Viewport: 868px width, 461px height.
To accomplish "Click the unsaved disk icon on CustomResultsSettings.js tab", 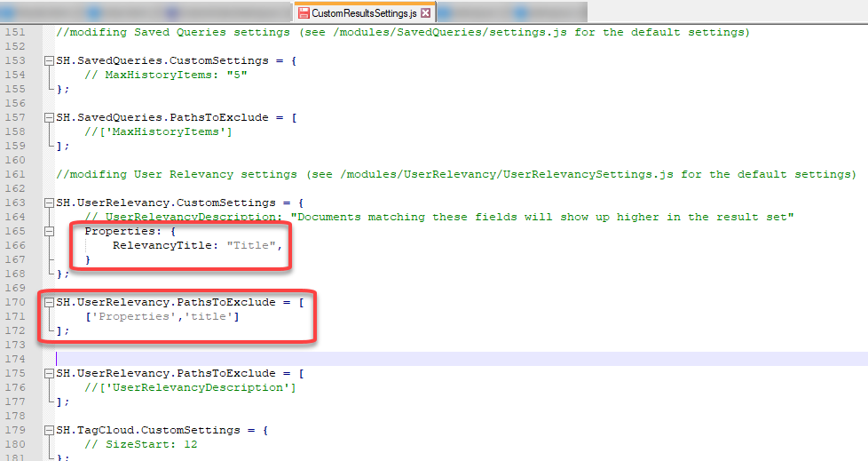I will point(304,12).
